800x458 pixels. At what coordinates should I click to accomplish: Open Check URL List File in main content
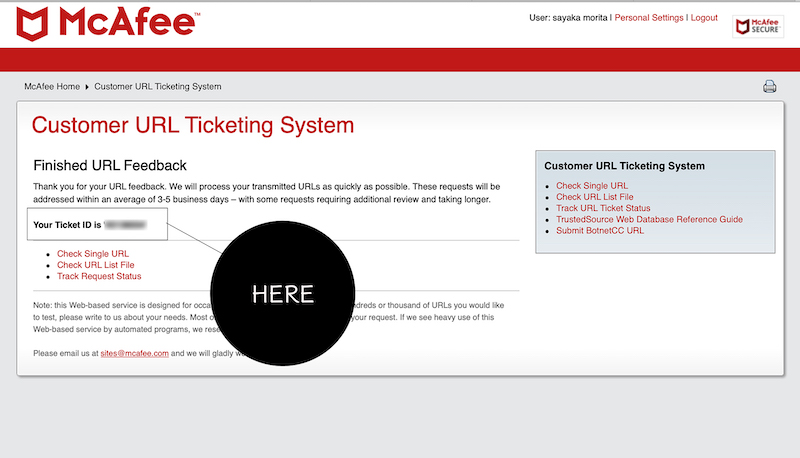tap(95, 265)
